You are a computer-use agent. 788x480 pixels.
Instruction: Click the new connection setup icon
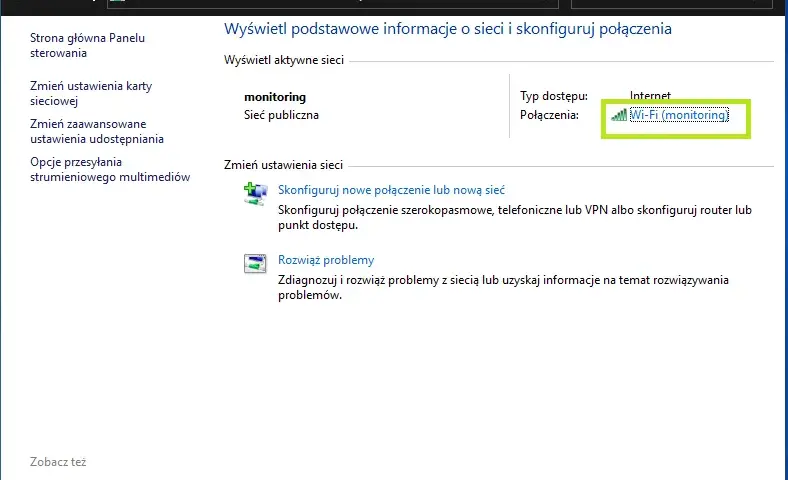(x=255, y=194)
